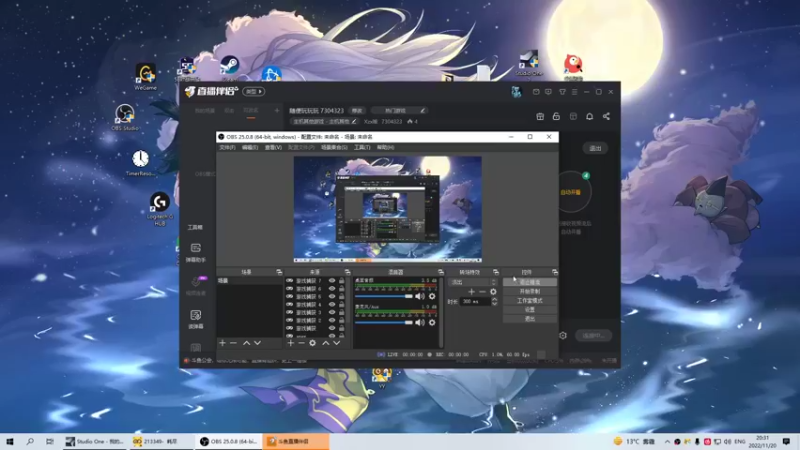Pop out the 来源 dock panel

347,272
